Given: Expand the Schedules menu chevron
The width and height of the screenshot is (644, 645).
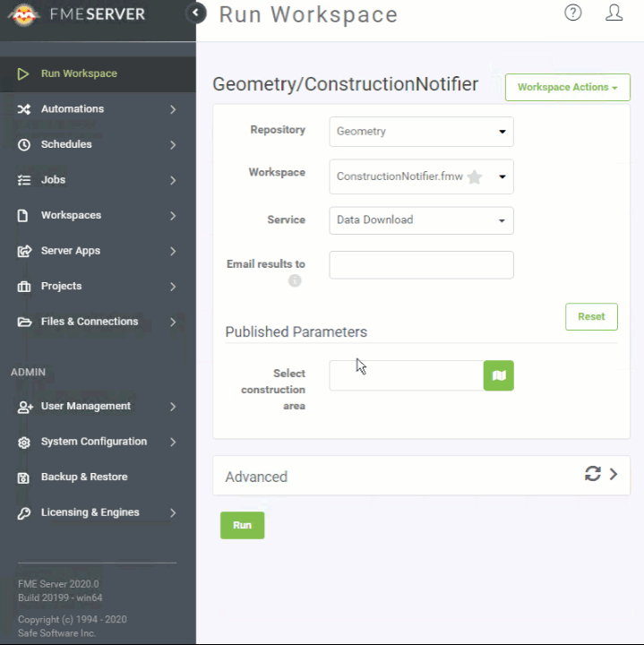Looking at the screenshot, I should [x=173, y=145].
